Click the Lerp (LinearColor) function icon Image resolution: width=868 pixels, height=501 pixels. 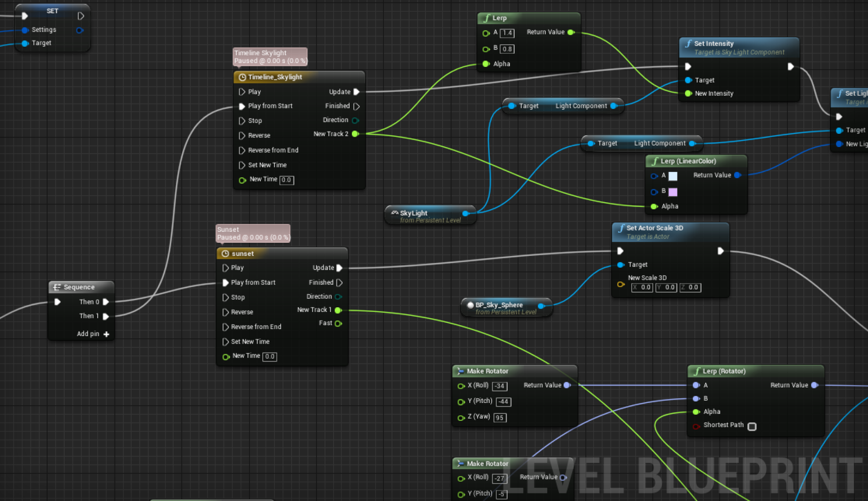(x=655, y=161)
